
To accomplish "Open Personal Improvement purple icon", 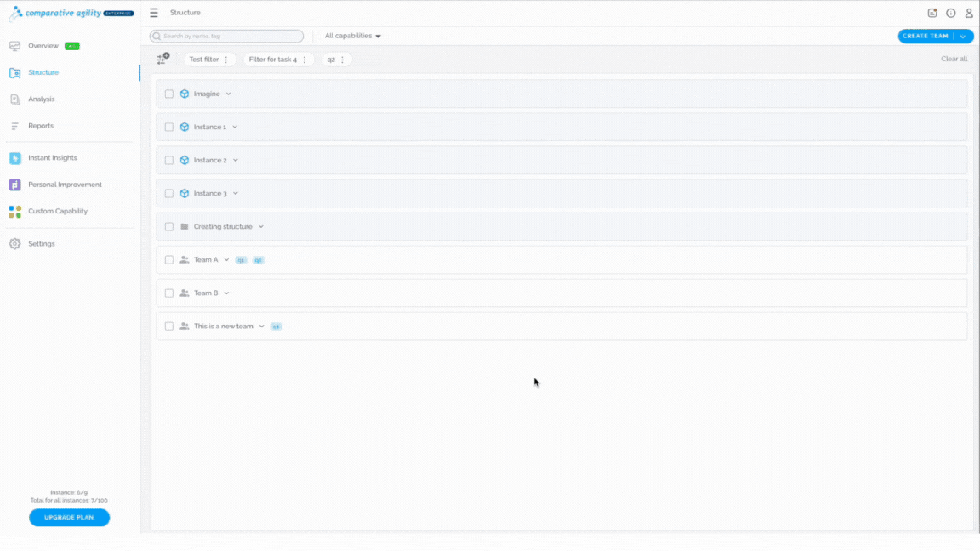I will (15, 185).
